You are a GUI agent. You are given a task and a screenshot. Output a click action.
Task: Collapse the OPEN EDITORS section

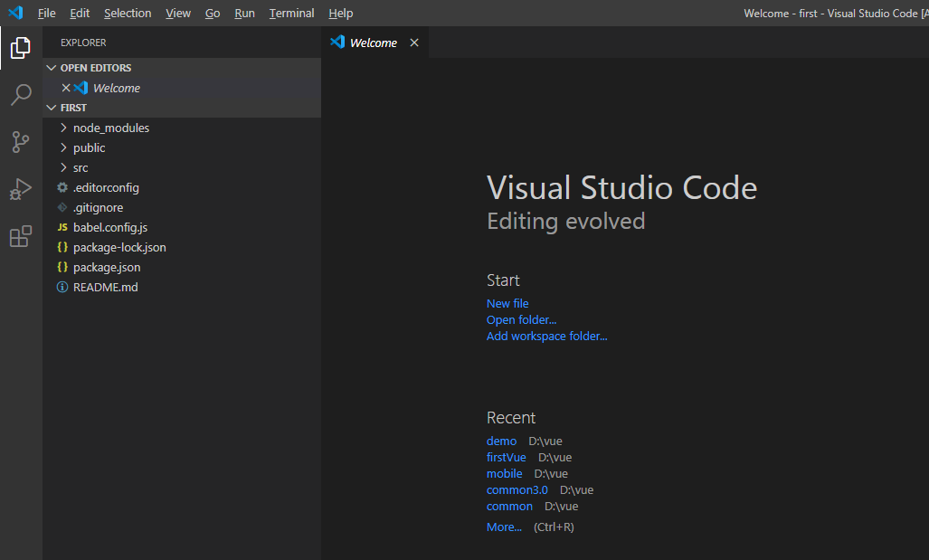[95, 68]
